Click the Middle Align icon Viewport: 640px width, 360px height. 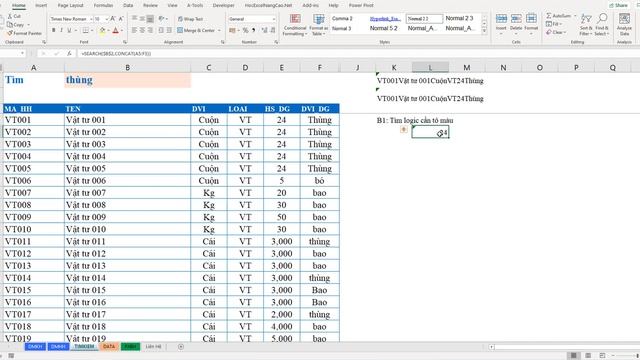click(142, 19)
